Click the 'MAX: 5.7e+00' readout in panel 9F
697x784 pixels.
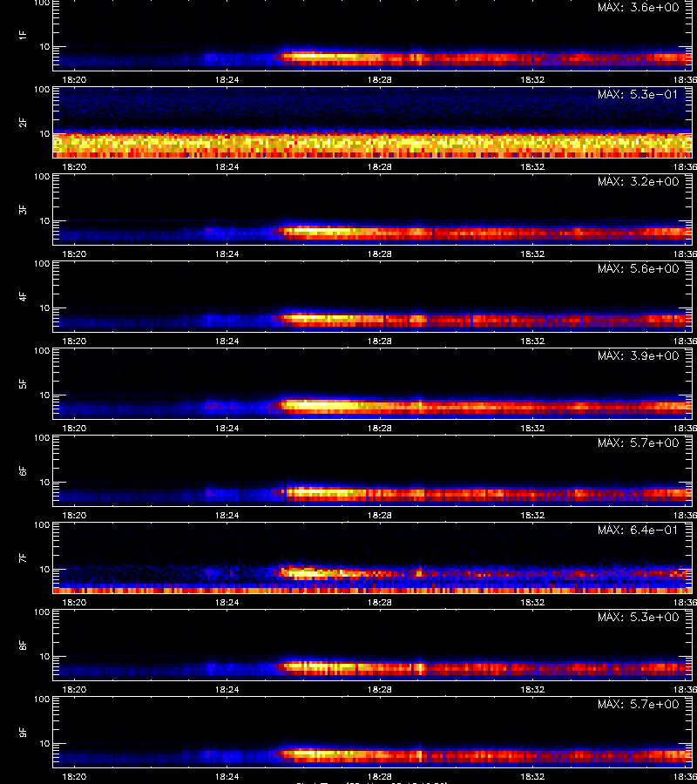click(x=639, y=704)
